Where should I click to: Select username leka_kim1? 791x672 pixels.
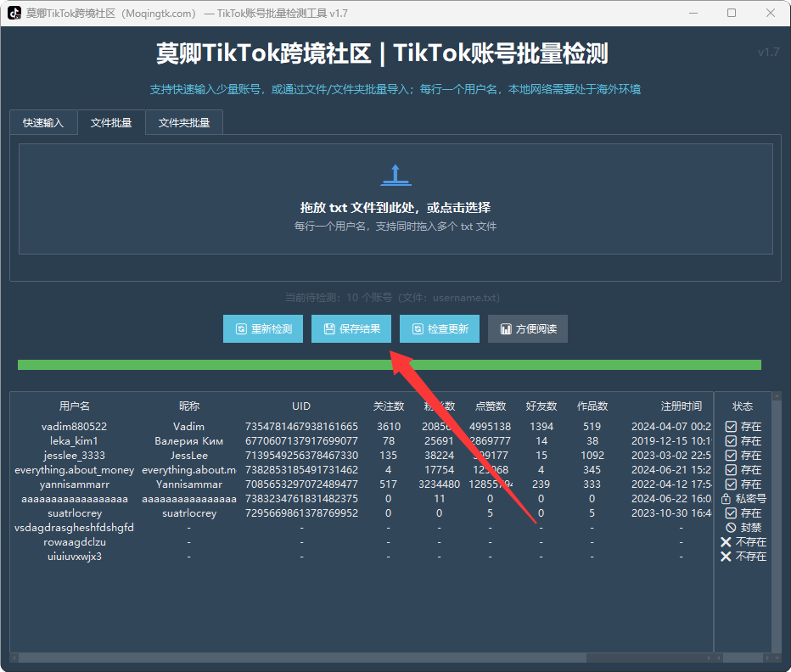click(74, 441)
